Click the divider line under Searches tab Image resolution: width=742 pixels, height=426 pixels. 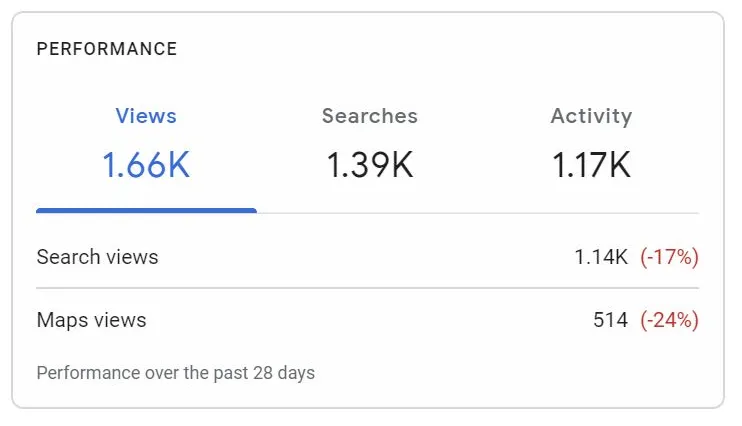click(x=369, y=212)
